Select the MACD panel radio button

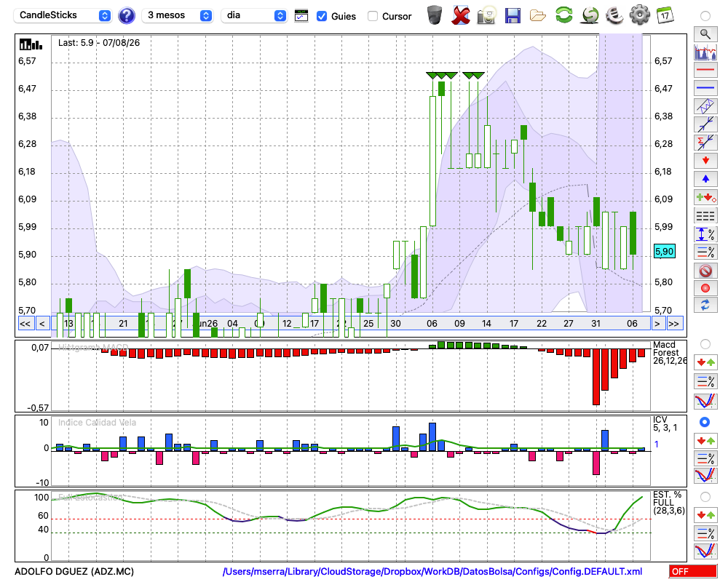[705, 344]
